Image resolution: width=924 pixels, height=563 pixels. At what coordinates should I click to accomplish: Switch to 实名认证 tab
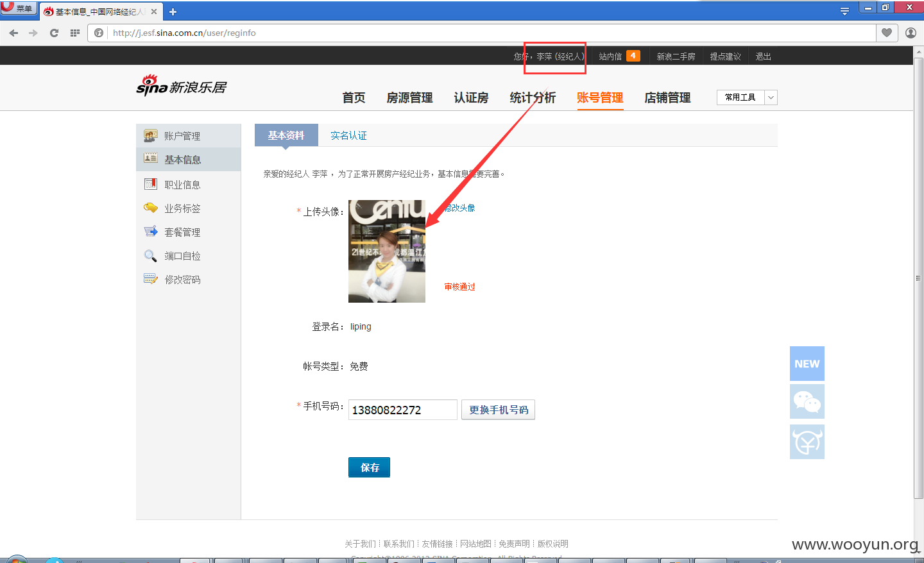348,135
